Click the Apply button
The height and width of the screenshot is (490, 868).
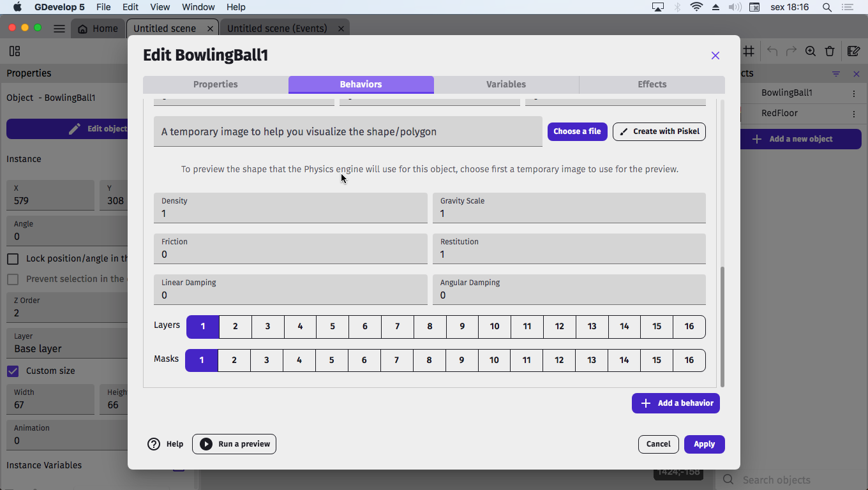tap(704, 444)
